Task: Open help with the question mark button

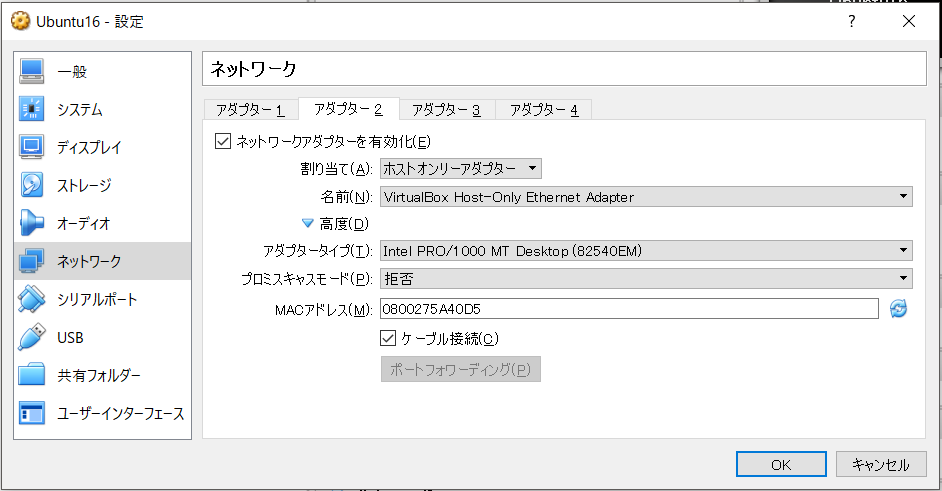Action: (x=851, y=21)
